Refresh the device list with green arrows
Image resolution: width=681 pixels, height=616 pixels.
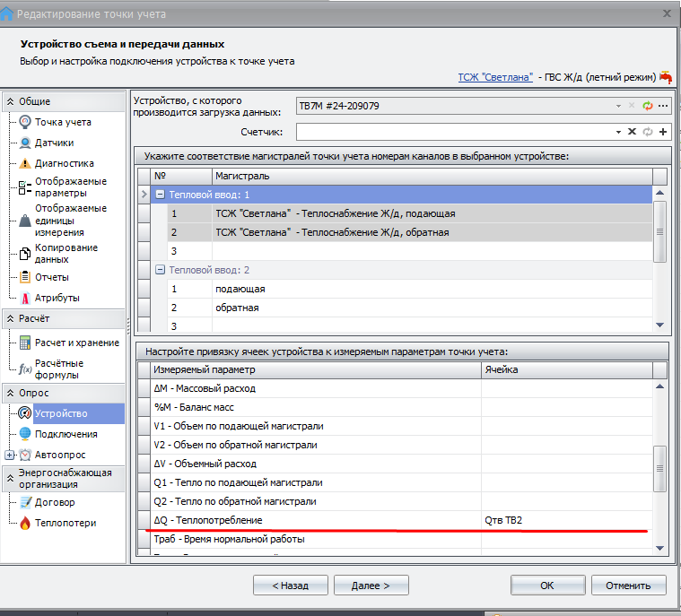647,106
